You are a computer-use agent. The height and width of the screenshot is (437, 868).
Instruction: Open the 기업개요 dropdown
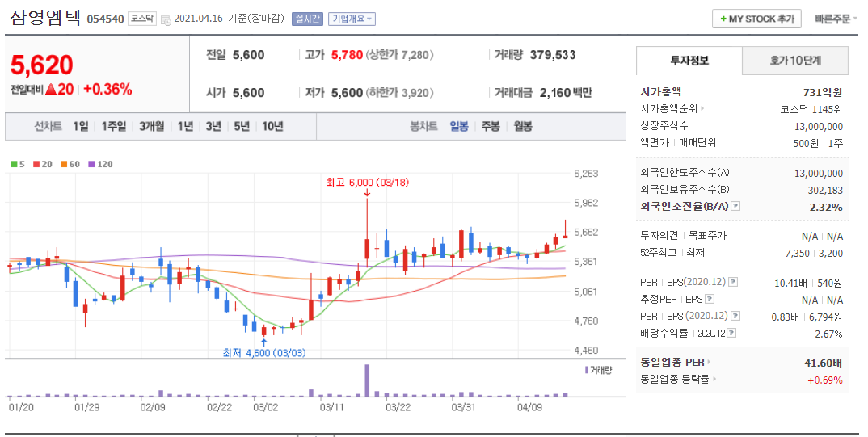352,19
